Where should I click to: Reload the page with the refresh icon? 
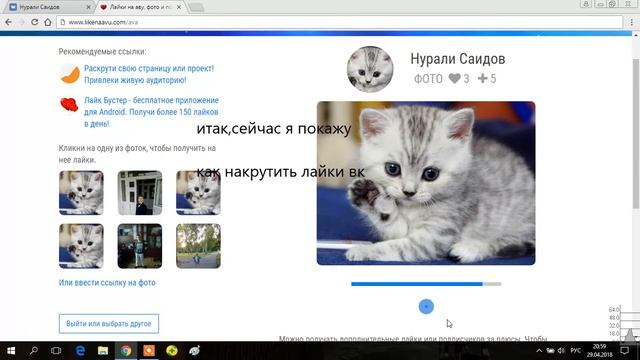[x=35, y=22]
